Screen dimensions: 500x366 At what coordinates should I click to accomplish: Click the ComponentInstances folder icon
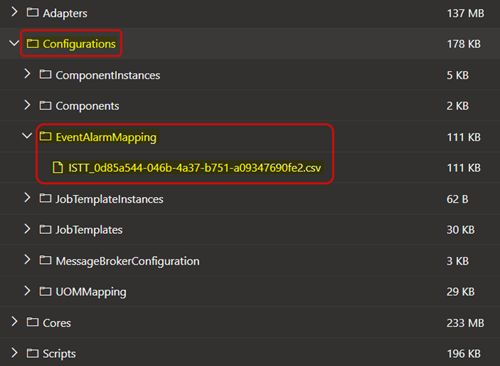(x=45, y=74)
